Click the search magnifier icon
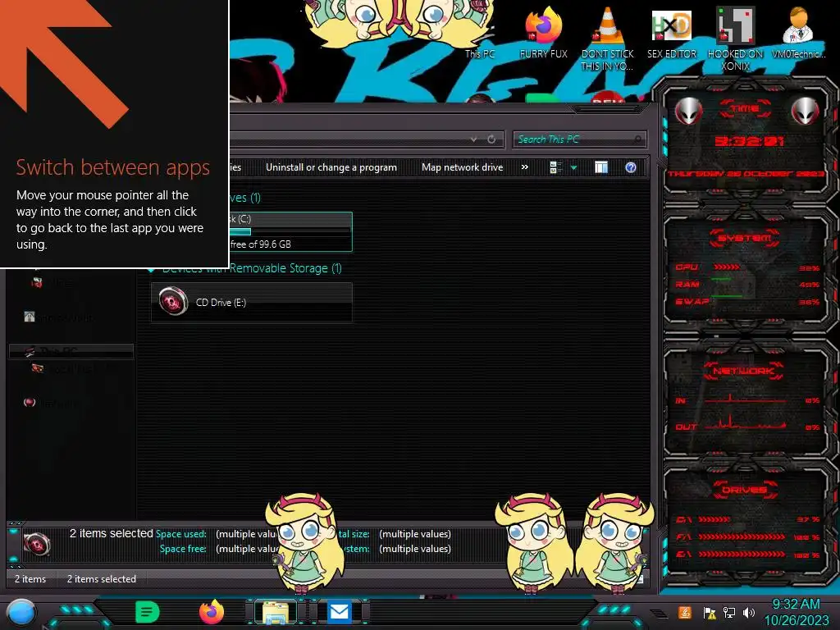 pyautogui.click(x=637, y=139)
